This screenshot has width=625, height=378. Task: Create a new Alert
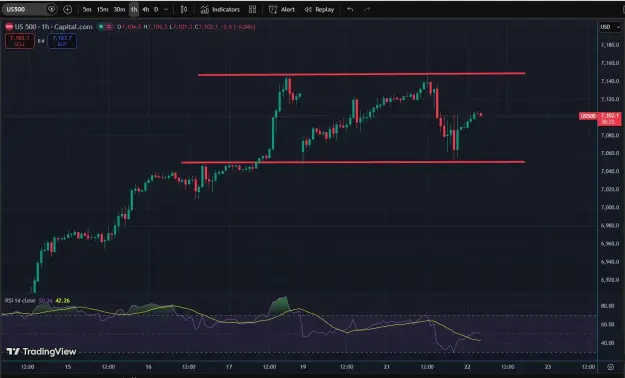(x=282, y=9)
